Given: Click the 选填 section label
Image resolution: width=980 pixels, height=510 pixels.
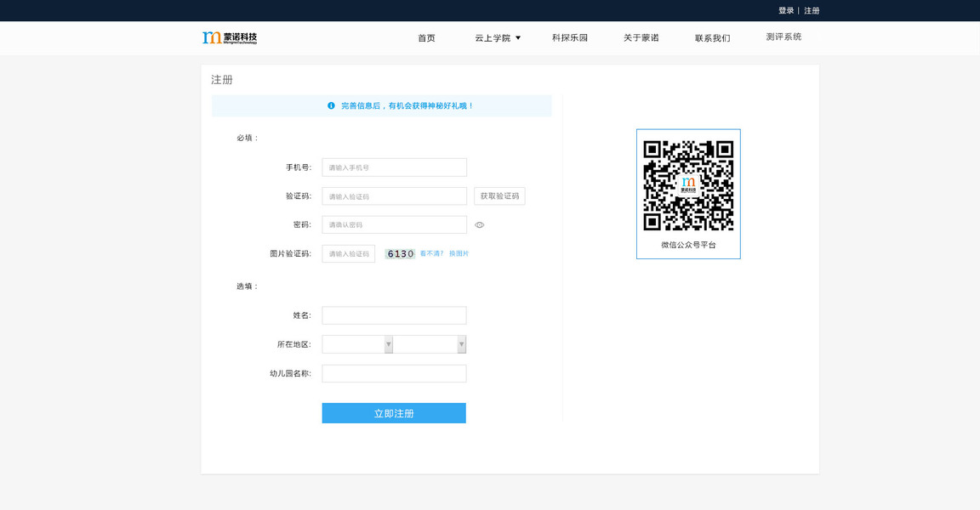Looking at the screenshot, I should [248, 286].
